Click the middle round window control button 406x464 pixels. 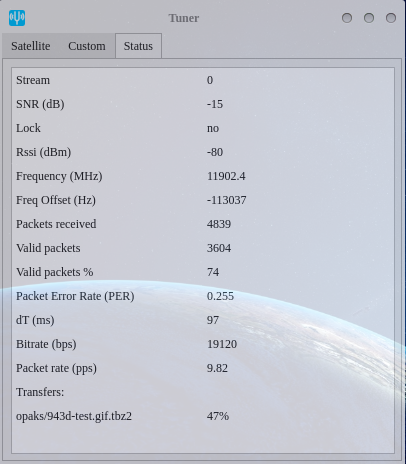(x=369, y=18)
